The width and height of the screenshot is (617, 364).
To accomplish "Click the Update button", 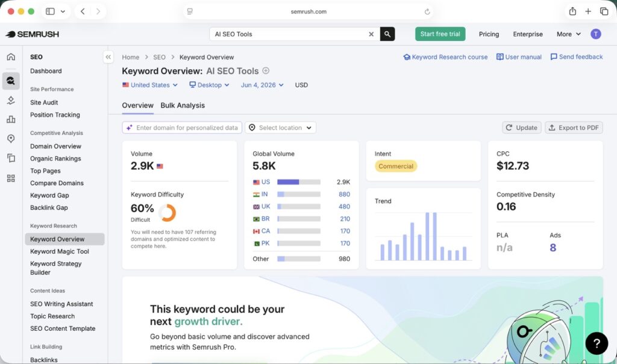I will pos(522,128).
